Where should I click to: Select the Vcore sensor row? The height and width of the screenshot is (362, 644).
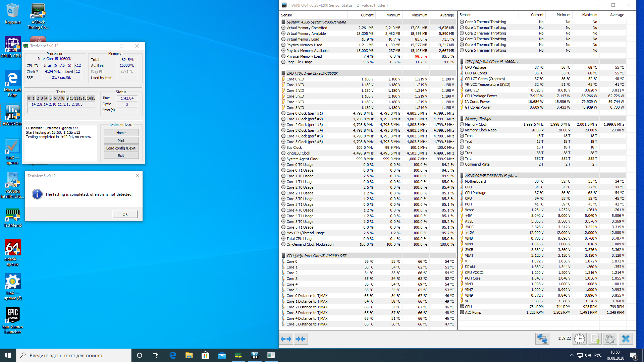[470, 210]
